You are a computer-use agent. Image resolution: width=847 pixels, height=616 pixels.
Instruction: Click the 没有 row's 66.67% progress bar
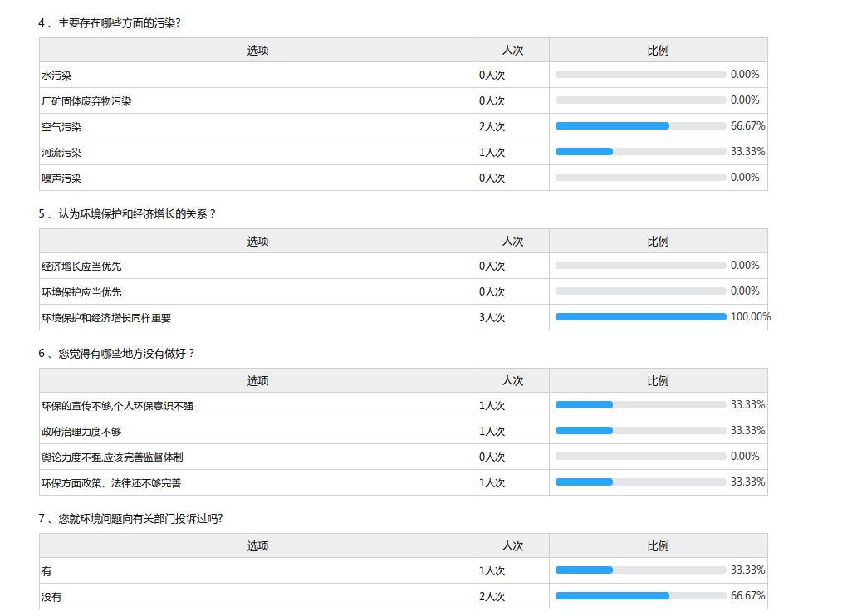click(x=640, y=595)
